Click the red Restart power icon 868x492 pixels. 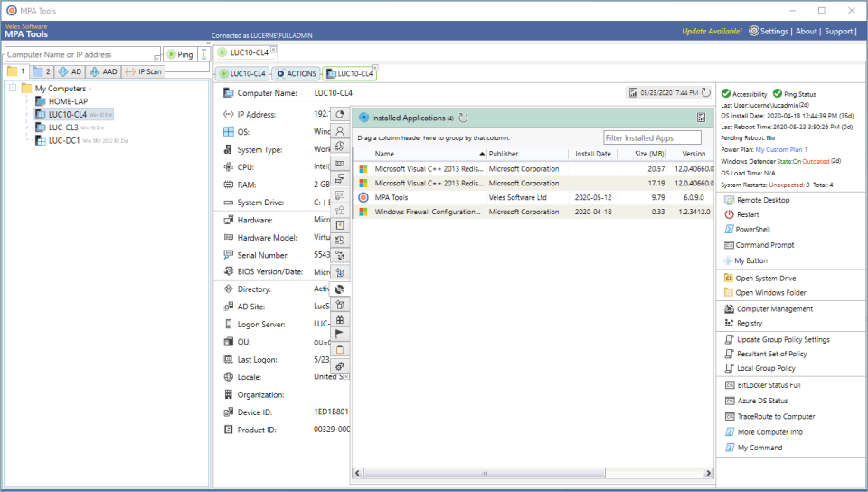[729, 214]
